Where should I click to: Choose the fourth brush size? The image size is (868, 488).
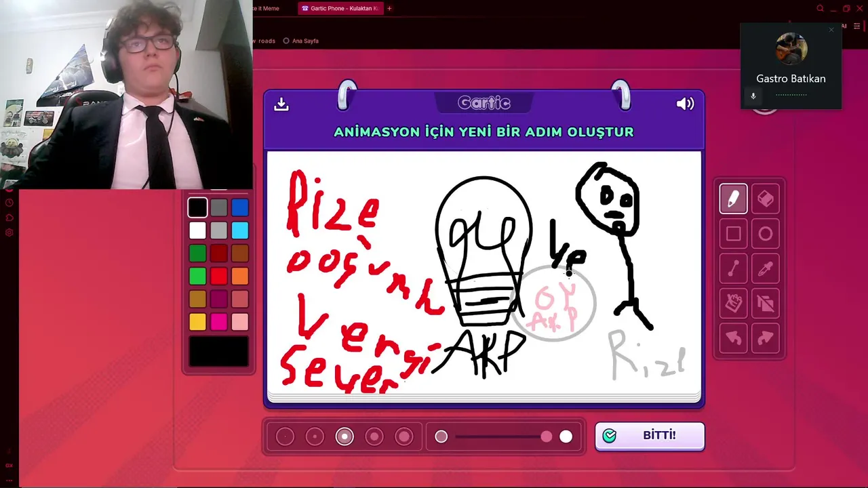[x=374, y=436]
